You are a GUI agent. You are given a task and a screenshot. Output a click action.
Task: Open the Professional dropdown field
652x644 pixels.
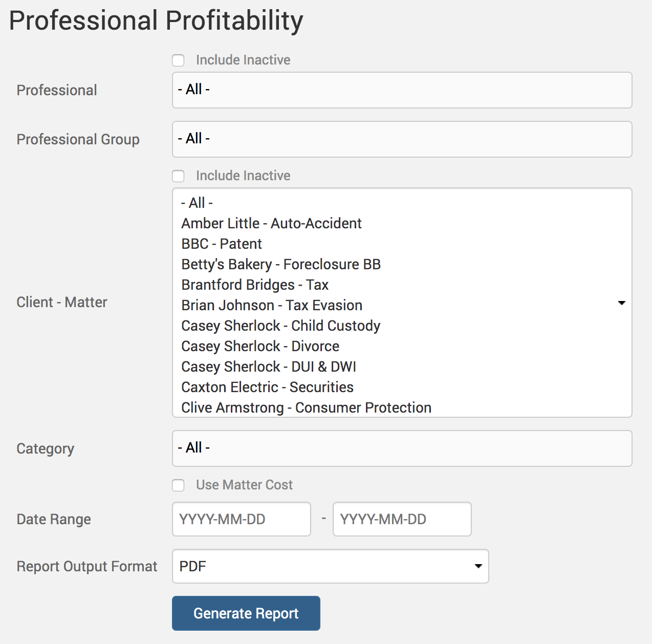pos(402,90)
